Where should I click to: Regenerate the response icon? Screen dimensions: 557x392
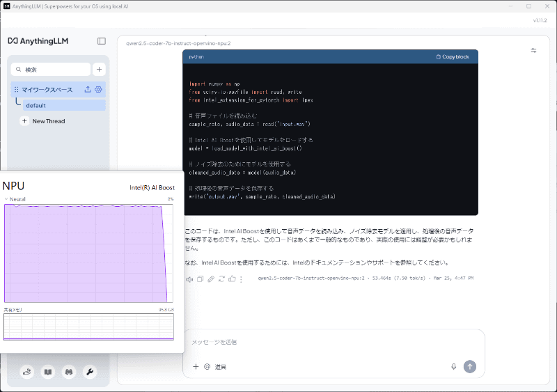(221, 279)
